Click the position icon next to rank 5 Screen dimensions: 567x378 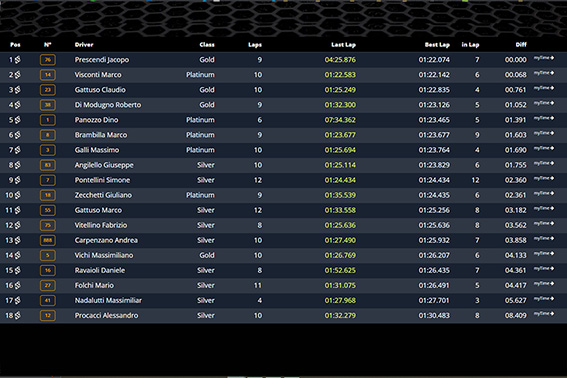(17, 120)
